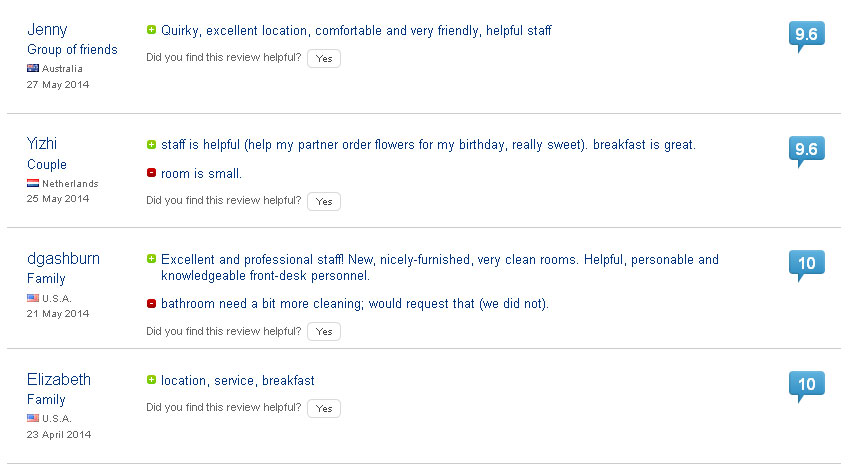Click the Australia flag icon under Jenny
848x469 pixels.
click(x=32, y=68)
